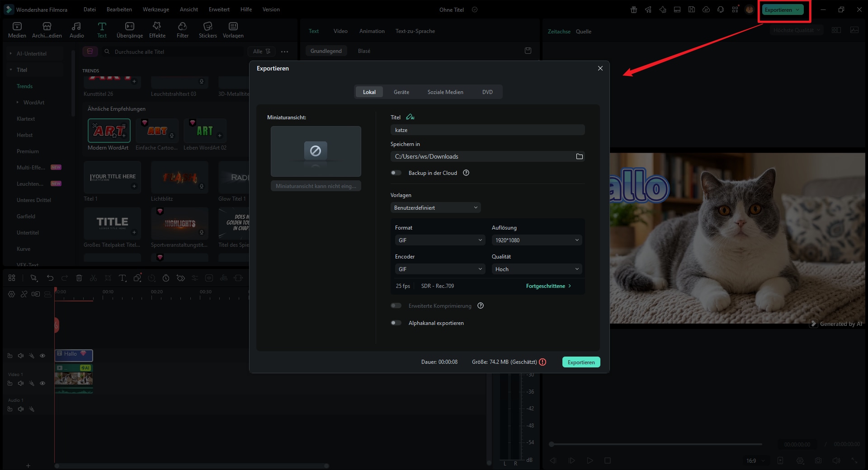Open the Datei menu
This screenshot has width=868, height=470.
(90, 9)
